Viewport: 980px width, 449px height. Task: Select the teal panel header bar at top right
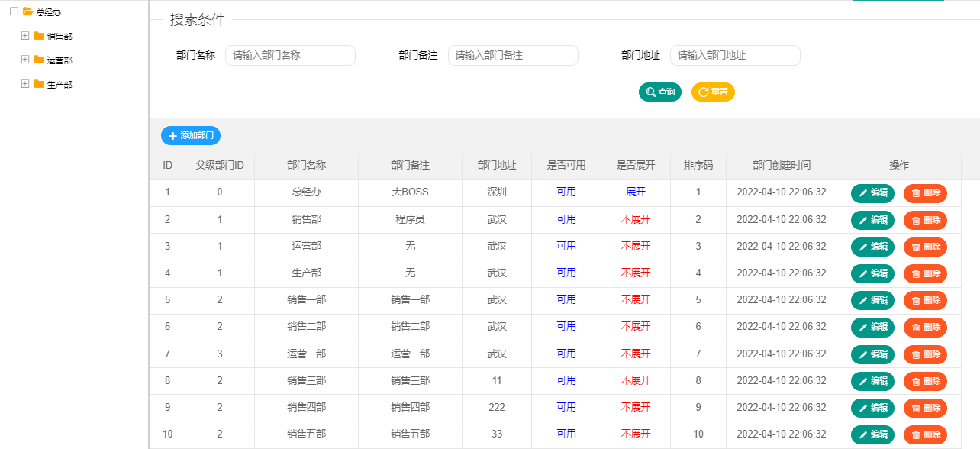point(897,2)
